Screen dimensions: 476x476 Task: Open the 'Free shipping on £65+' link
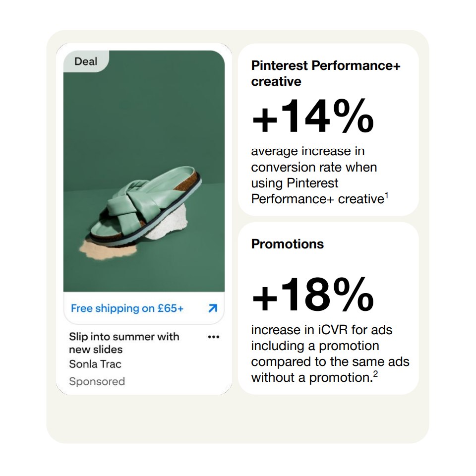[x=127, y=308]
